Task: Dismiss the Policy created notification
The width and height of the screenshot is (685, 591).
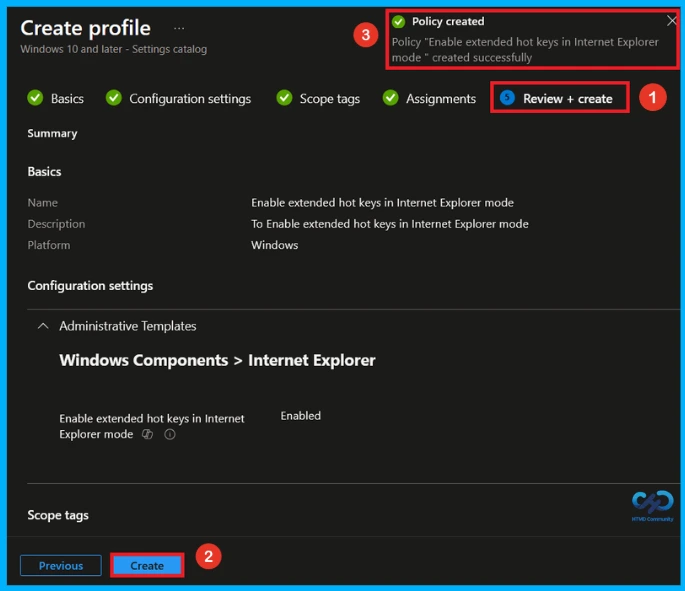Action: click(672, 21)
